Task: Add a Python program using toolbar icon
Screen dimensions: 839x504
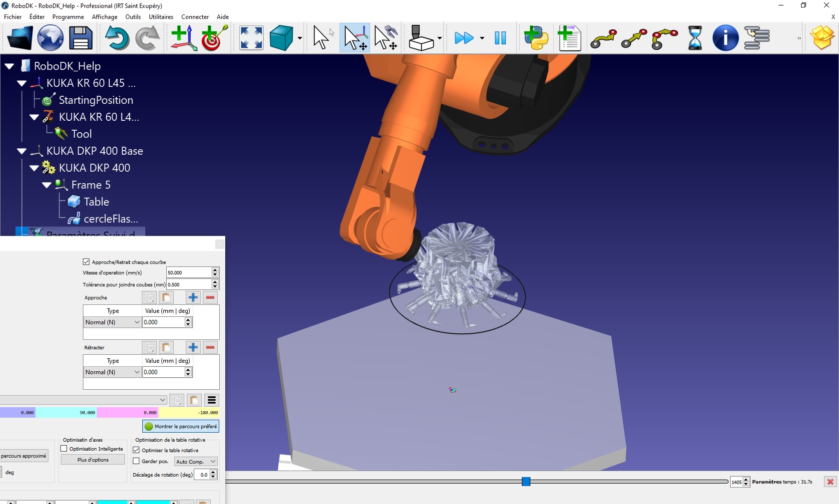Action: point(536,38)
